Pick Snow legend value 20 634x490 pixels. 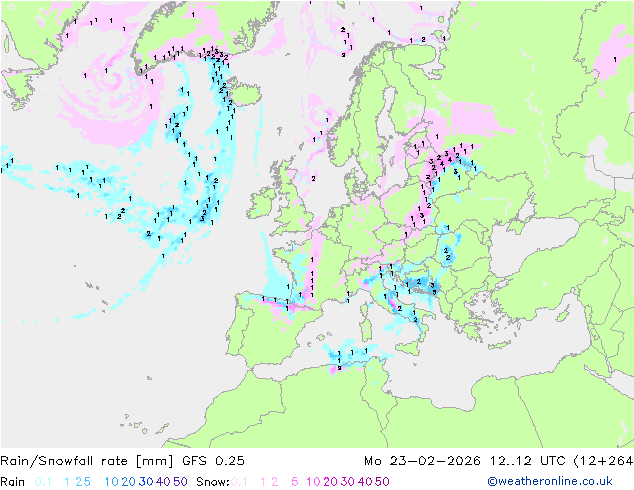click(330, 482)
